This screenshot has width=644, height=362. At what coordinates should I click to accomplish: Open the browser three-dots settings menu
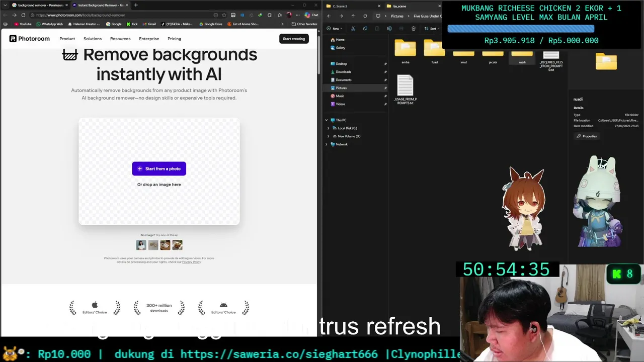(x=297, y=15)
